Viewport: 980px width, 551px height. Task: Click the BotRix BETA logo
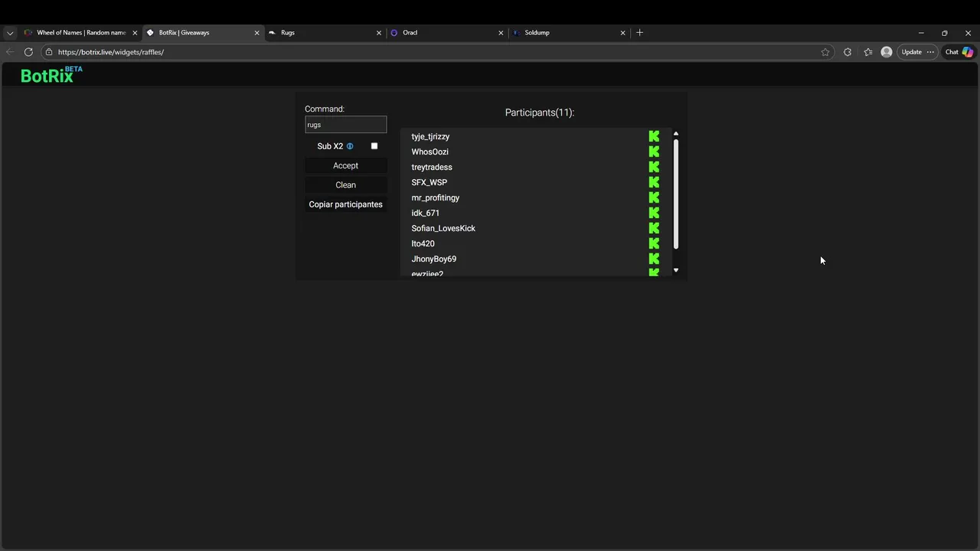click(51, 74)
